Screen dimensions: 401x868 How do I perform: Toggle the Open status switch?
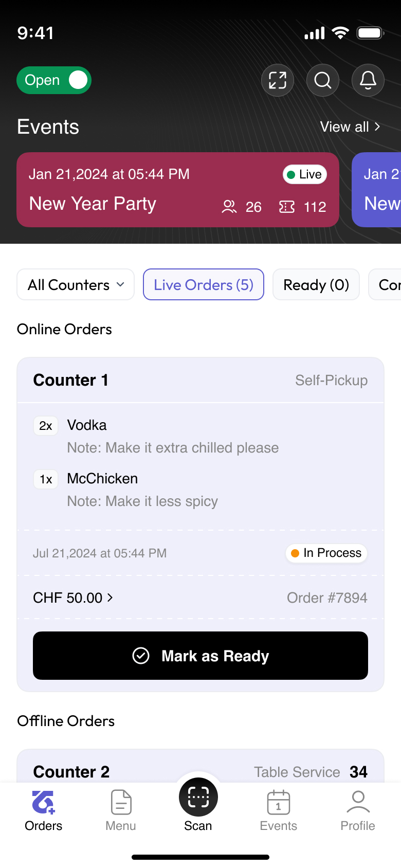point(54,80)
